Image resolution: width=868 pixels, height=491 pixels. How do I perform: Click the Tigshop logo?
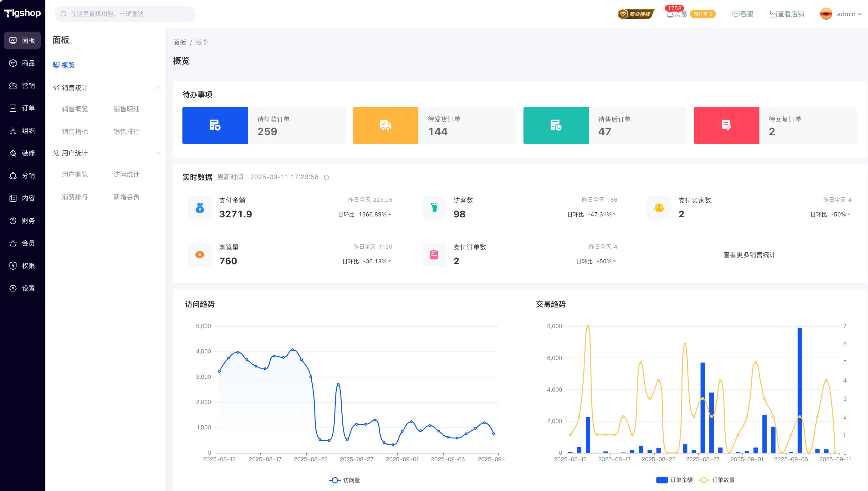[x=22, y=13]
